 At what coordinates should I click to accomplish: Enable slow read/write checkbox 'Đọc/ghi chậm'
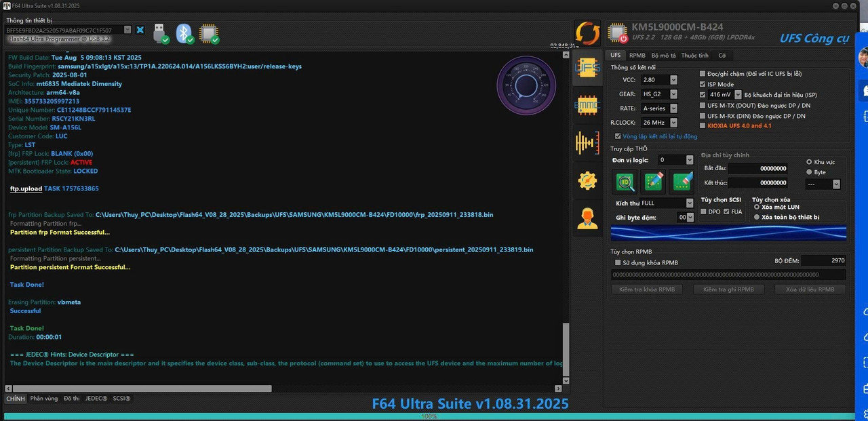click(x=703, y=73)
